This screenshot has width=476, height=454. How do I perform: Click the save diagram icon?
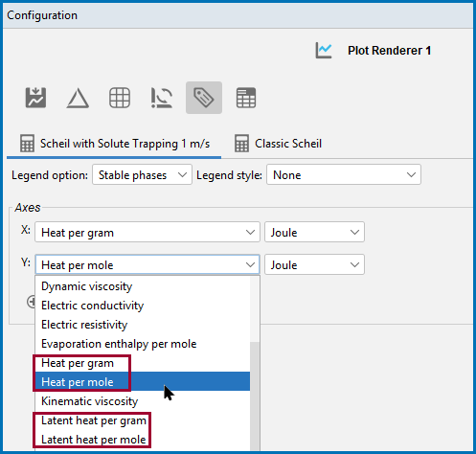point(35,98)
